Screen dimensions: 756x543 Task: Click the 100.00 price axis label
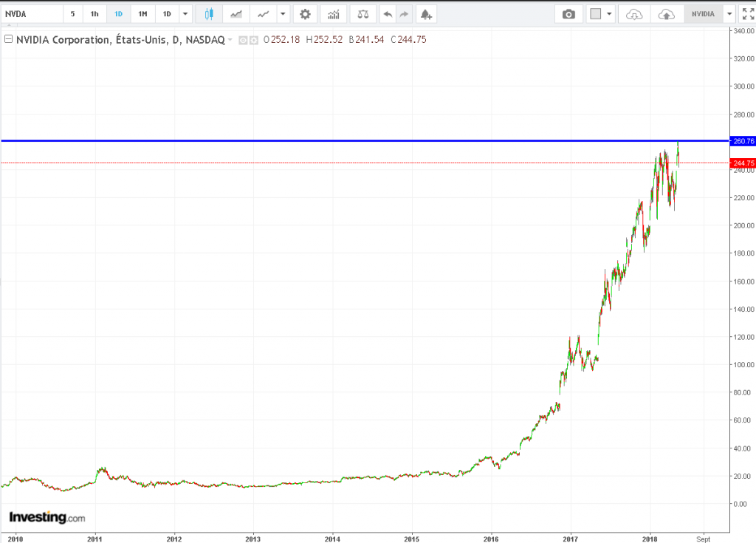[x=743, y=364]
